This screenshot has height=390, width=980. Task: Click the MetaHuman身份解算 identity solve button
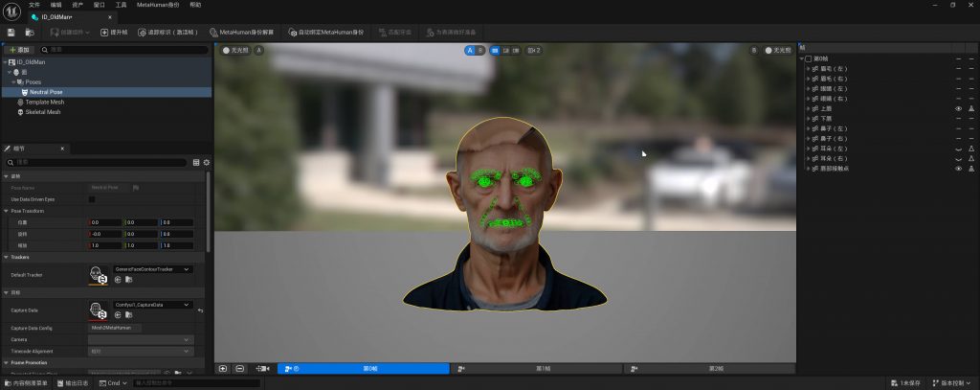coord(242,33)
